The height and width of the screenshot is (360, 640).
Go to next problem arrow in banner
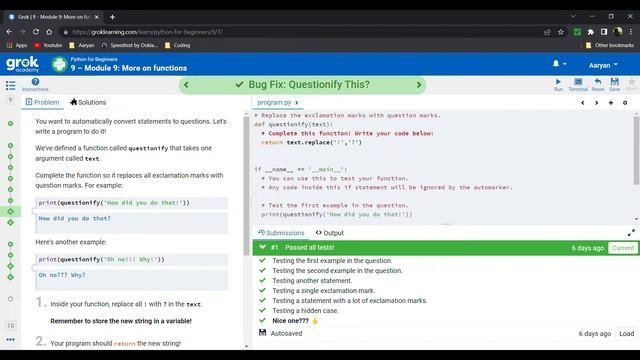pyautogui.click(x=419, y=85)
